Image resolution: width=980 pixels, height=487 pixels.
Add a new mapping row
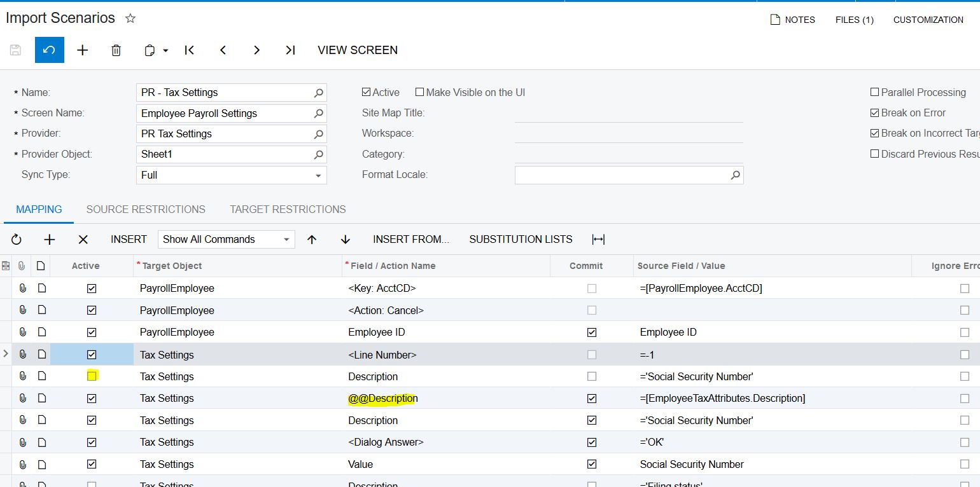click(x=50, y=240)
